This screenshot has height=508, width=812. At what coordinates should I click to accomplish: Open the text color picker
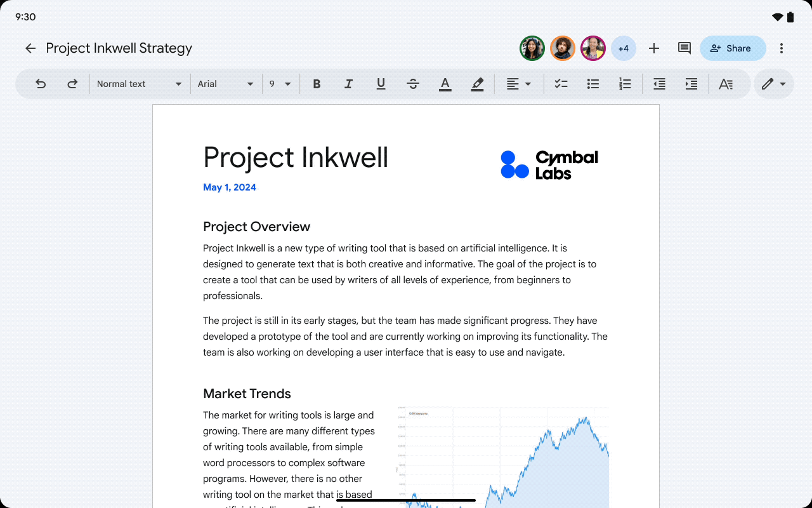(x=445, y=84)
